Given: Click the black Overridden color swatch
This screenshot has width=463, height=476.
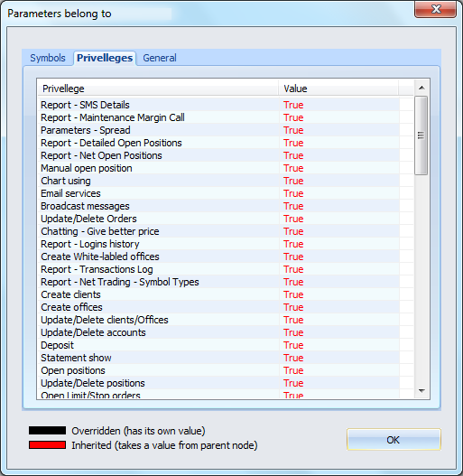Looking at the screenshot, I should click(47, 431).
